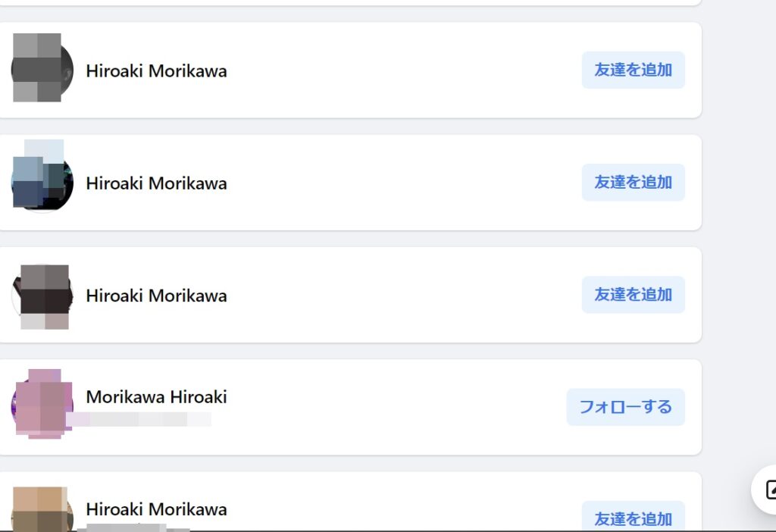This screenshot has width=776, height=532.
Task: Open Hiroaki Morikawa name beside tan avatar
Action: (x=156, y=509)
